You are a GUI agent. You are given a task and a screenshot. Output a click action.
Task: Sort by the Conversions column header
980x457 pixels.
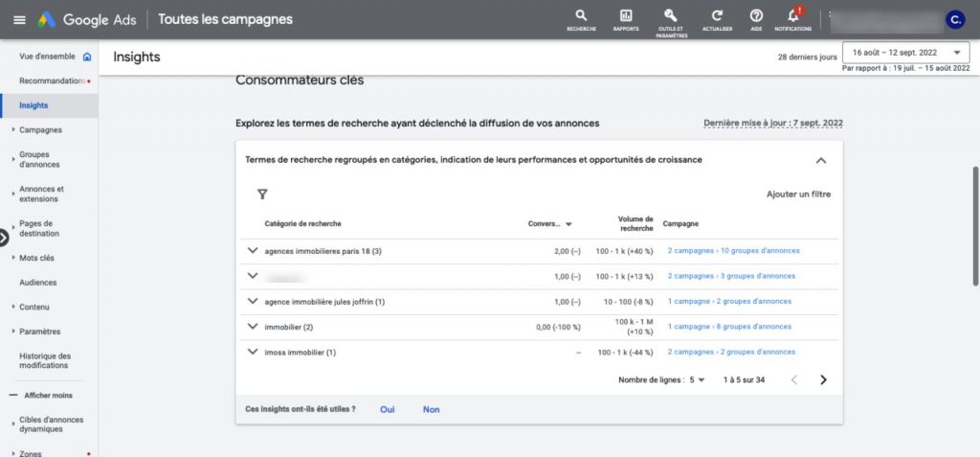point(550,224)
